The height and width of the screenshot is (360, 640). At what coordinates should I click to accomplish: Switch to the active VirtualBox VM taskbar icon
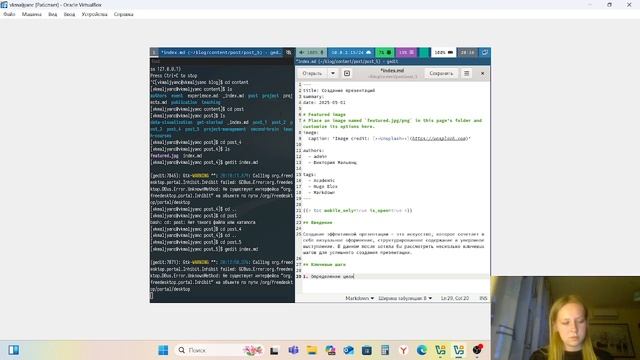[459, 350]
